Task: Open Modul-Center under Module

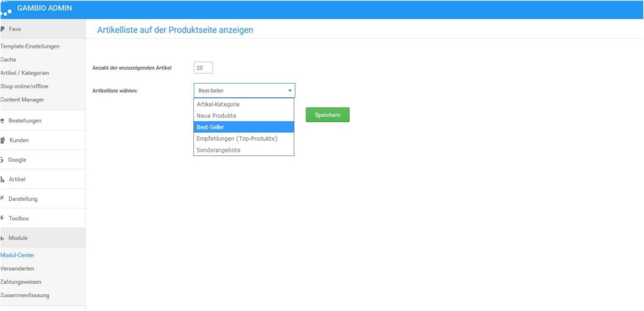Action: coord(17,255)
